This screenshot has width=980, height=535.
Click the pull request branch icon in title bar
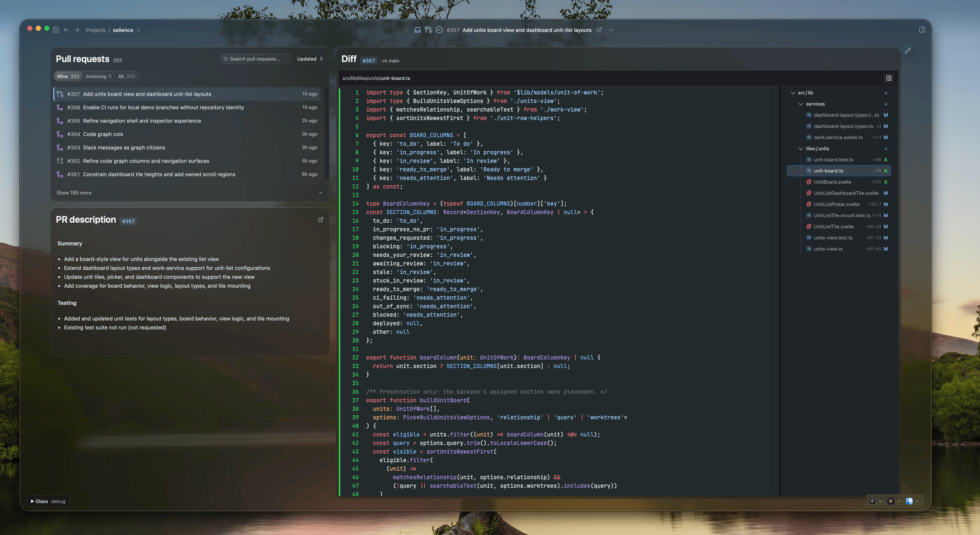pos(428,30)
